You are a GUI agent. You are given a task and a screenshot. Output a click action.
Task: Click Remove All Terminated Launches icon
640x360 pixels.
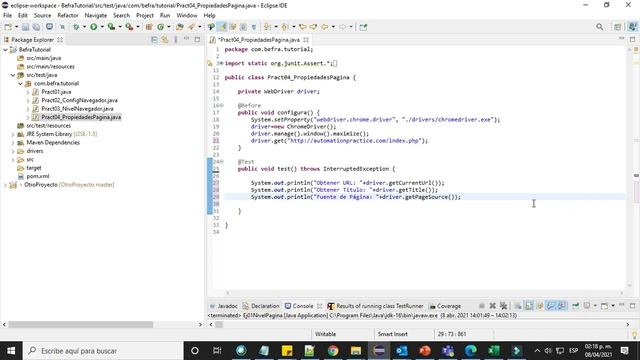(x=504, y=306)
